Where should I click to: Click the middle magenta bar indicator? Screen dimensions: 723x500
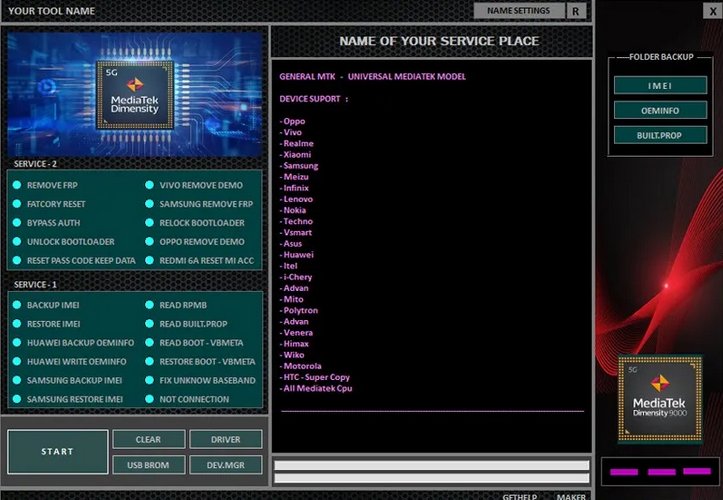[x=661, y=472]
